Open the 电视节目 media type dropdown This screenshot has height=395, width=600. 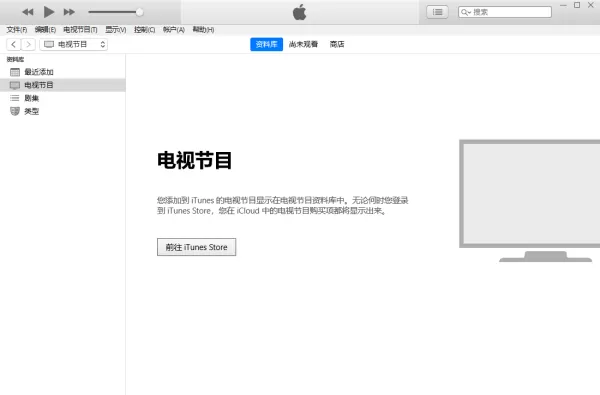[73, 44]
